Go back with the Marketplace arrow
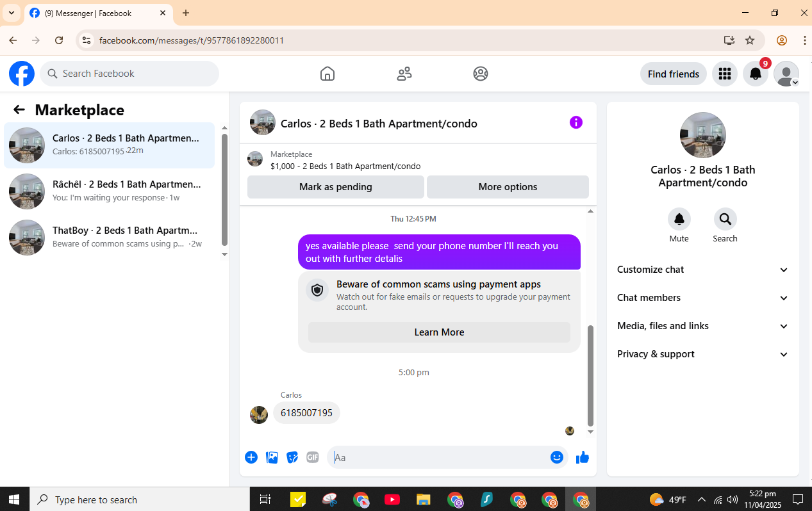The image size is (812, 511). tap(19, 109)
